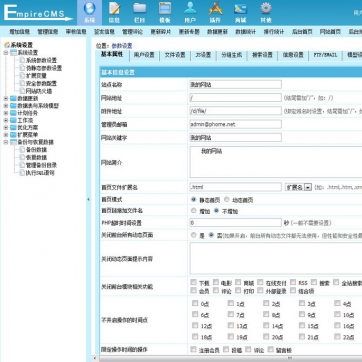The image size is (362, 362).
Task: Expand the 优化方案 tree node
Action: [6, 128]
